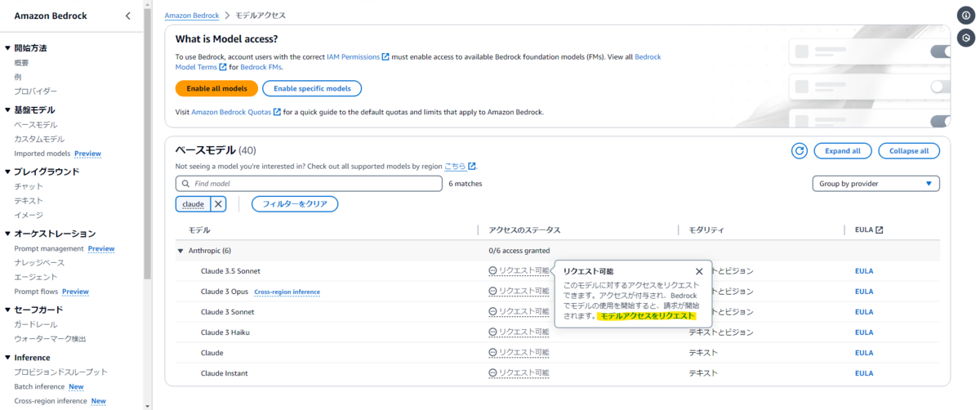Screen dimensions: 980x410
Task: Open the EULA link for Claude Instant
Action: (864, 373)
